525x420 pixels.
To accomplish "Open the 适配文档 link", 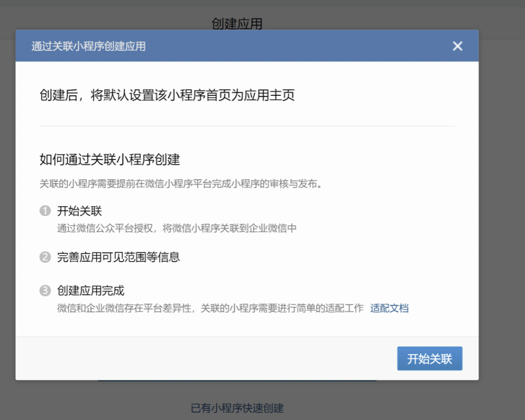I will 389,308.
